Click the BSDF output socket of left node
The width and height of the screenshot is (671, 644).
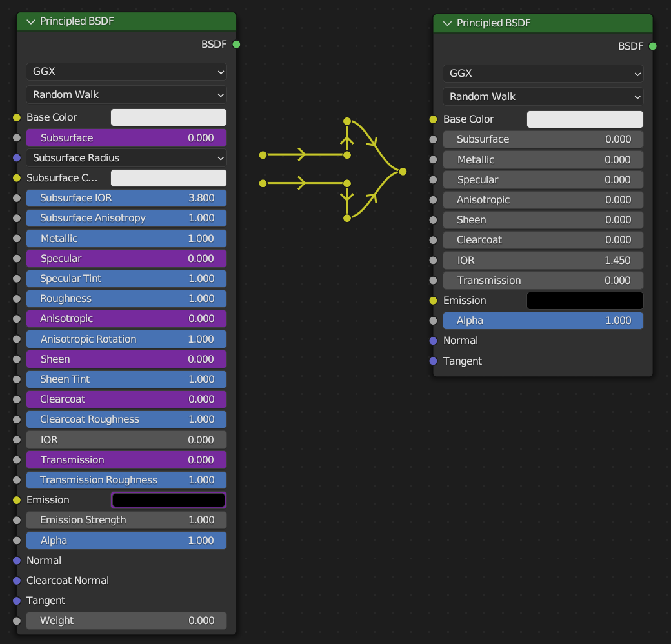tap(236, 44)
